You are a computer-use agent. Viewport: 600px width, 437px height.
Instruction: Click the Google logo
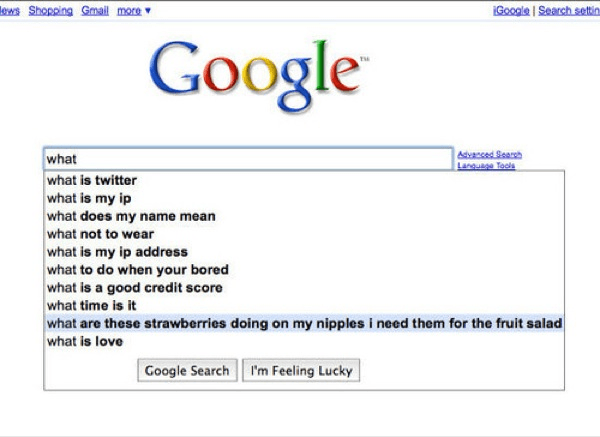259,76
